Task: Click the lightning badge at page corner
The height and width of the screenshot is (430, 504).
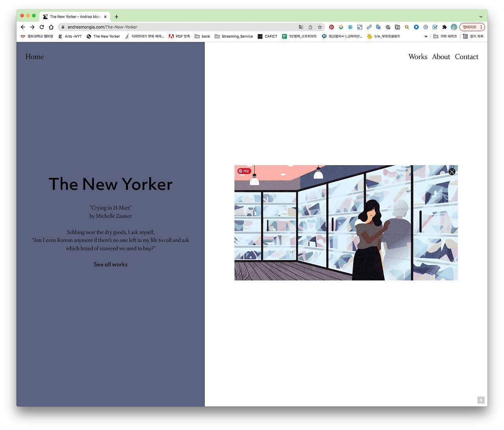Action: pos(481,400)
